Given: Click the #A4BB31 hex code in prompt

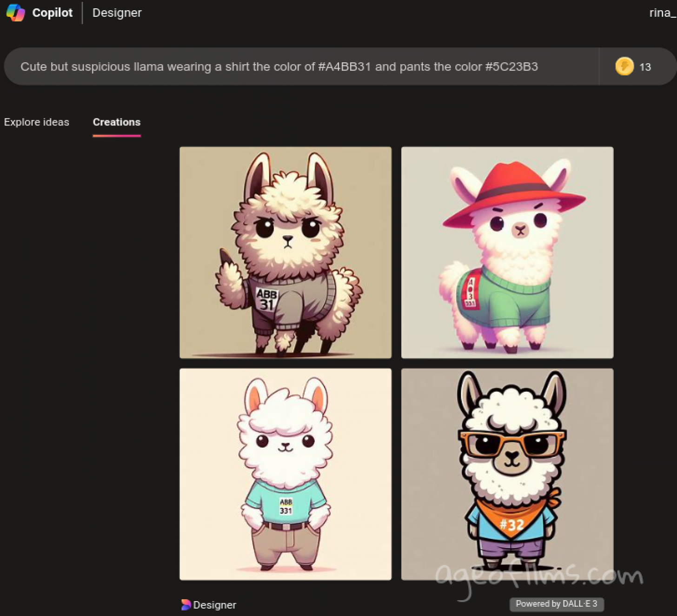Looking at the screenshot, I should click(344, 66).
